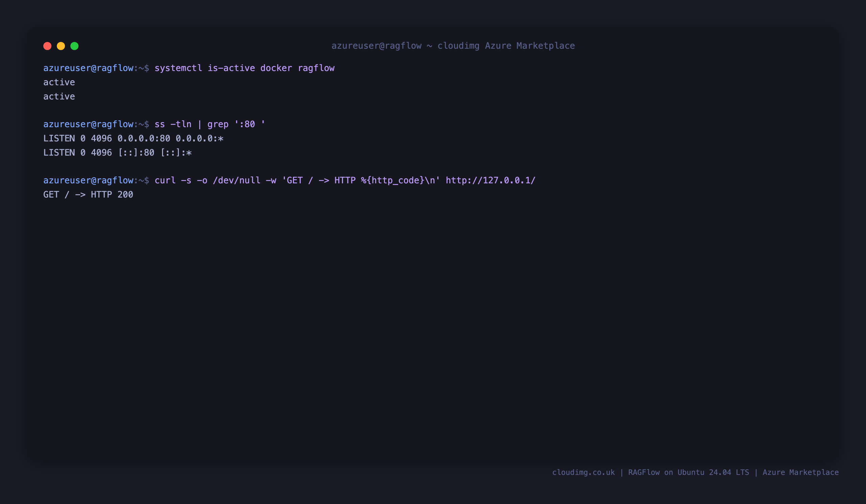The image size is (866, 504).
Task: Click the 'LISTEN 0 4096 [::]:80' output line
Action: (117, 153)
